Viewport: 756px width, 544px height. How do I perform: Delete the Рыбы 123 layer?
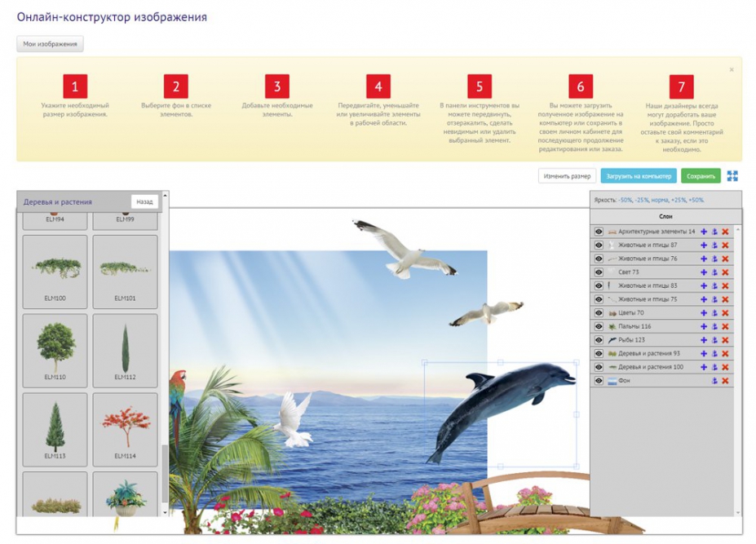(x=725, y=339)
